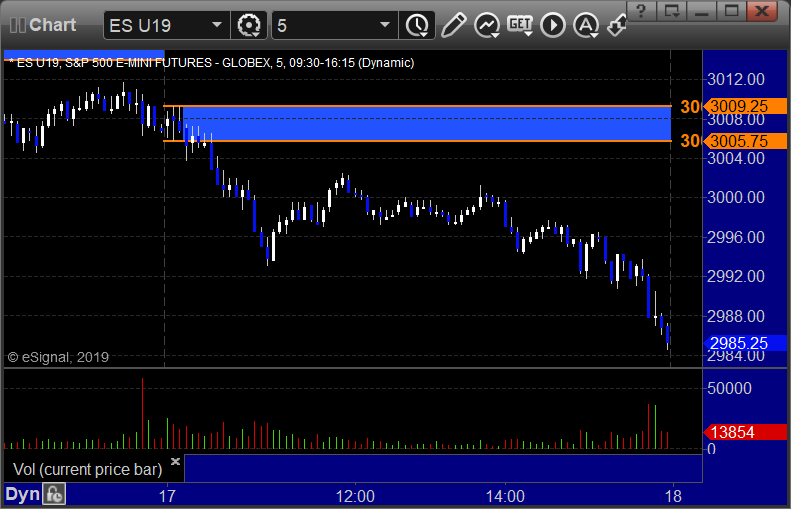Click the 2988.00 price axis label
Viewport: 791px width, 509px height.
pyautogui.click(x=736, y=316)
